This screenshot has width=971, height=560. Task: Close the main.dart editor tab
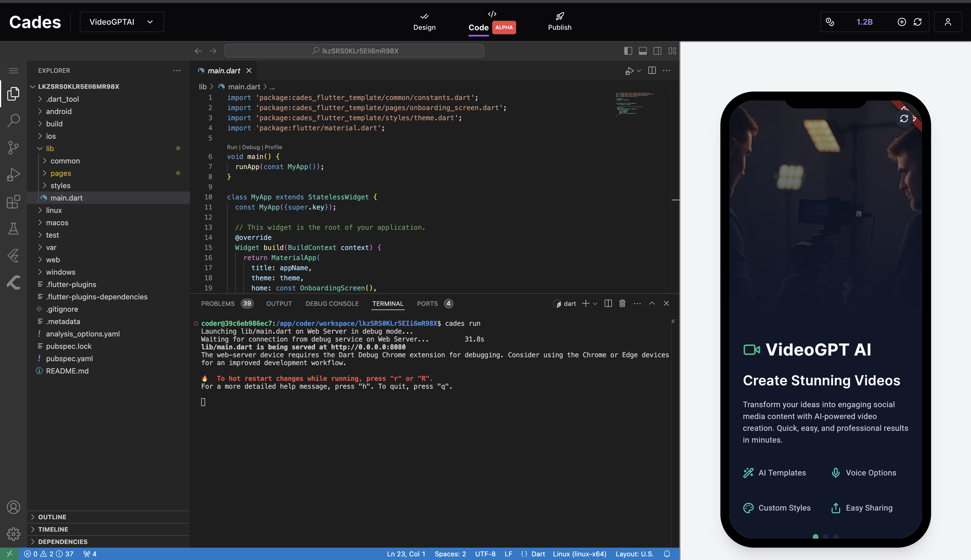(x=249, y=70)
